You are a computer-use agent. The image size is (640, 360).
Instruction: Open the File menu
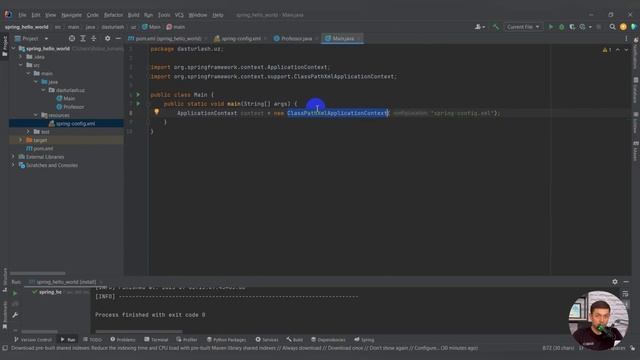pos(22,15)
